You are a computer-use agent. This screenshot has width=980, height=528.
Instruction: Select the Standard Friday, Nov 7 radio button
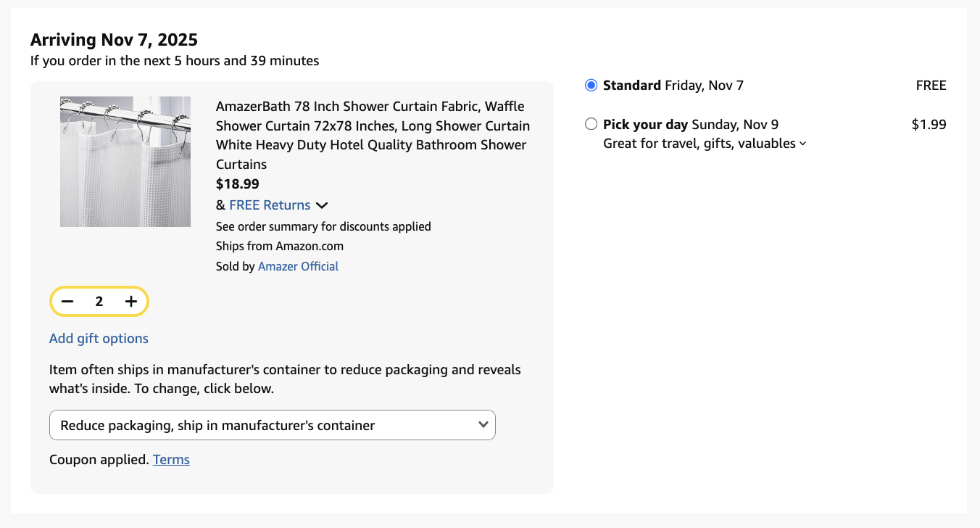coord(591,86)
